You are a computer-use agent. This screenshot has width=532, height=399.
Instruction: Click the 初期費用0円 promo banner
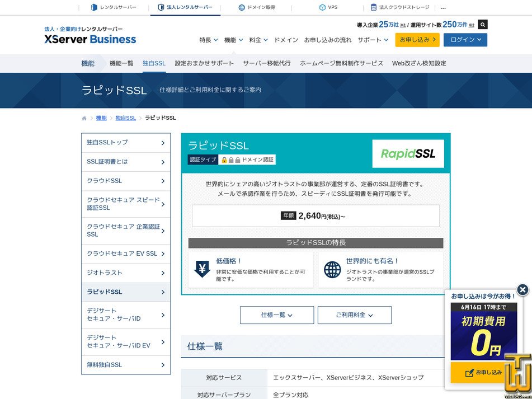pyautogui.click(x=483, y=331)
